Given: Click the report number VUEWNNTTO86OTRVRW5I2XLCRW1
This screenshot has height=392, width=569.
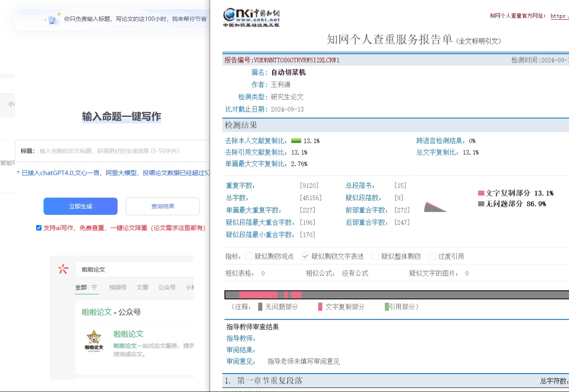Looking at the screenshot, I should click(296, 60).
